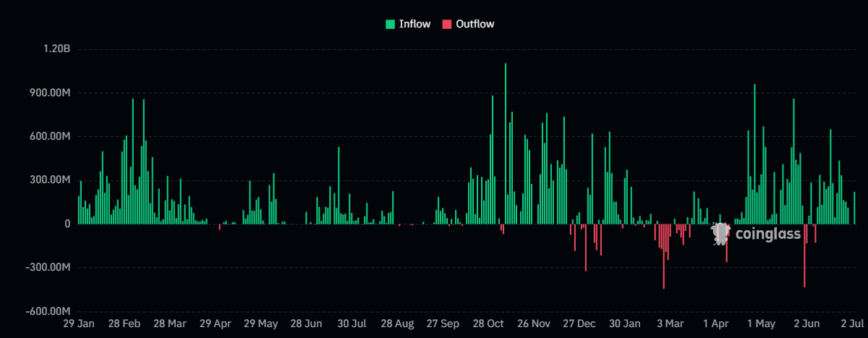
Task: Click the 1 May date label
Action: (761, 324)
